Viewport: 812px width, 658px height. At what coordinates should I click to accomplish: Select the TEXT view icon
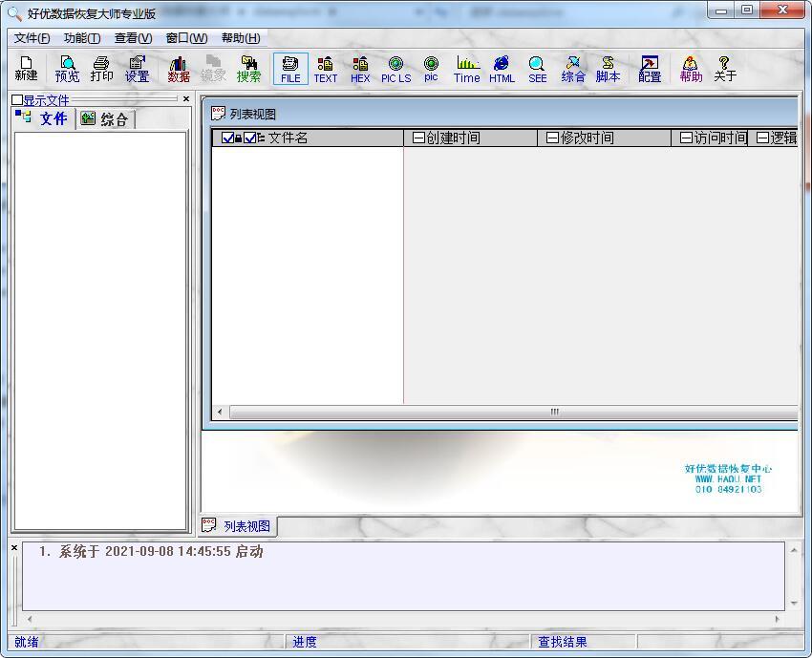click(326, 69)
